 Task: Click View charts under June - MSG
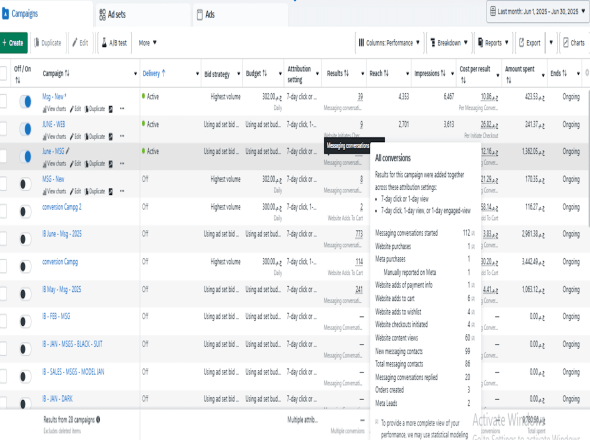tap(54, 163)
